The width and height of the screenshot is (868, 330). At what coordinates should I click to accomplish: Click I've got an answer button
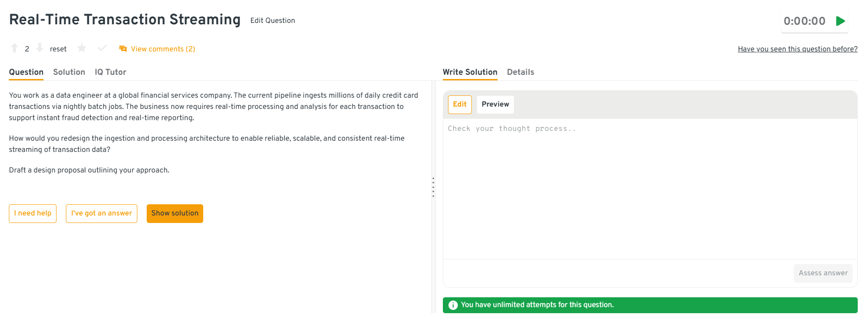(x=101, y=214)
